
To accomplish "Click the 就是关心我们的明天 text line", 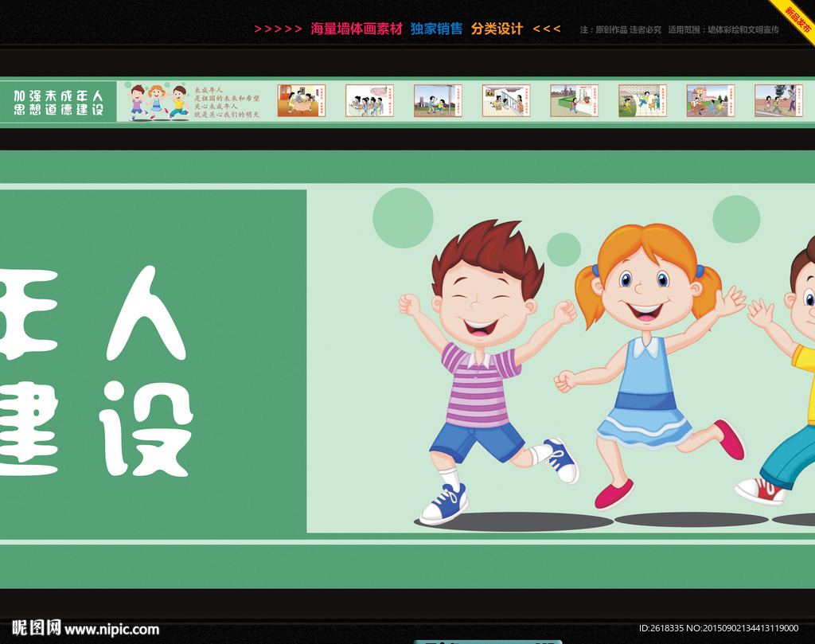I will [x=227, y=115].
